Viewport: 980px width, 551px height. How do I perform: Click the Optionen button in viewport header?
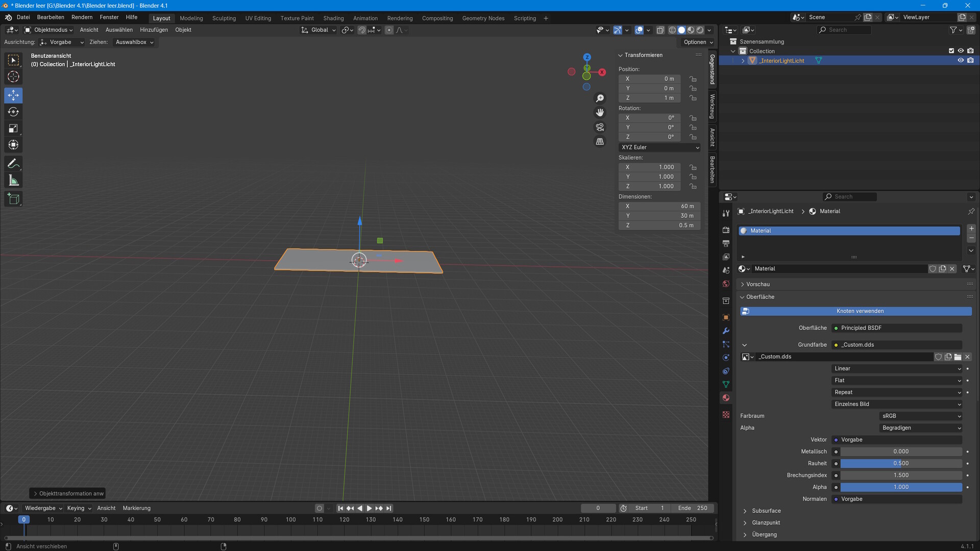pos(698,42)
